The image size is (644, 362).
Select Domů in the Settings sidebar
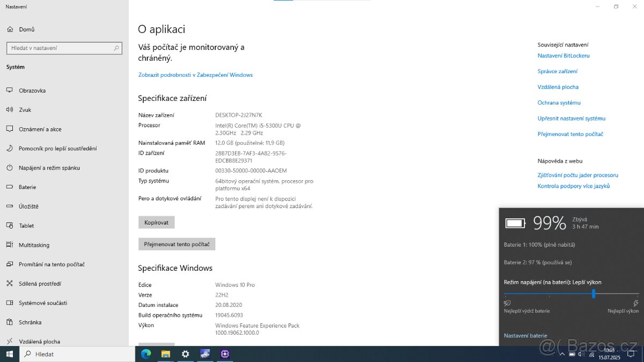(24, 29)
